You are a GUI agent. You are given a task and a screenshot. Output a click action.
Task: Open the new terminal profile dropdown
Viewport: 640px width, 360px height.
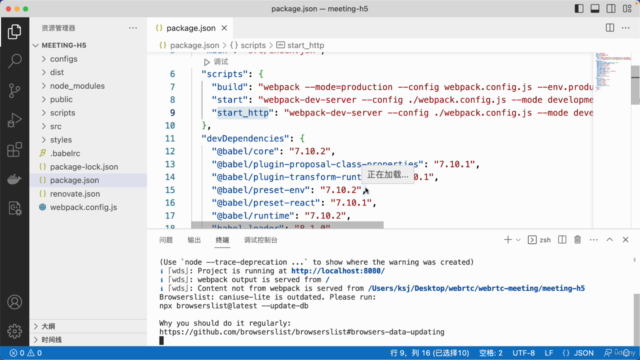tap(518, 240)
